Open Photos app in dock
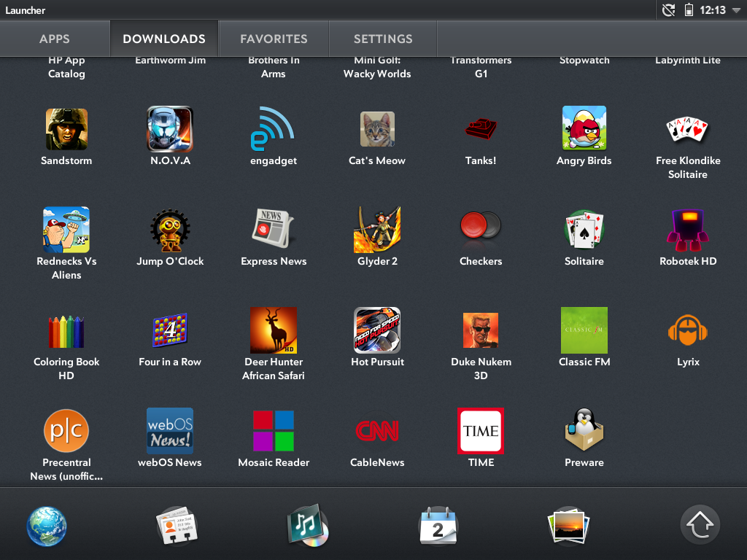747x560 pixels. (568, 526)
